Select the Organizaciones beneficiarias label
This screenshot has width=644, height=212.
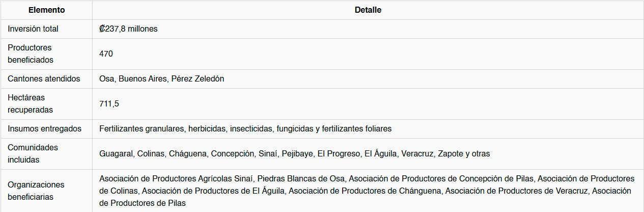pyautogui.click(x=36, y=191)
